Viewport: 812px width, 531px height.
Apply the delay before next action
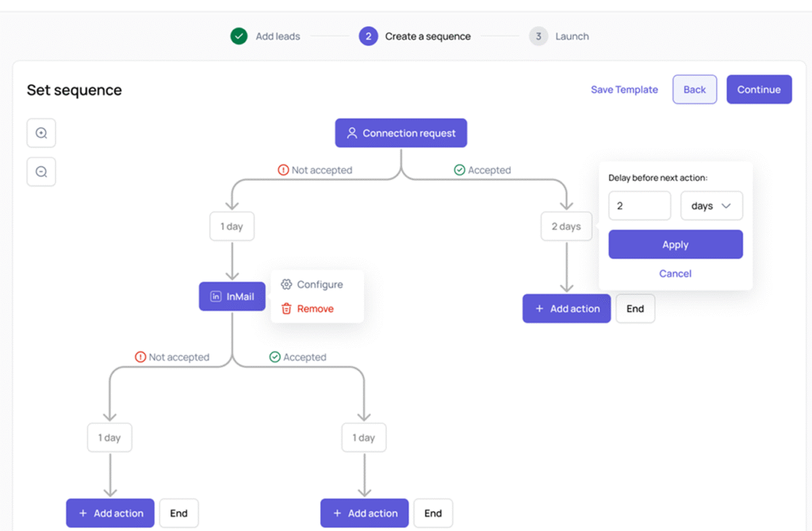[675, 245]
